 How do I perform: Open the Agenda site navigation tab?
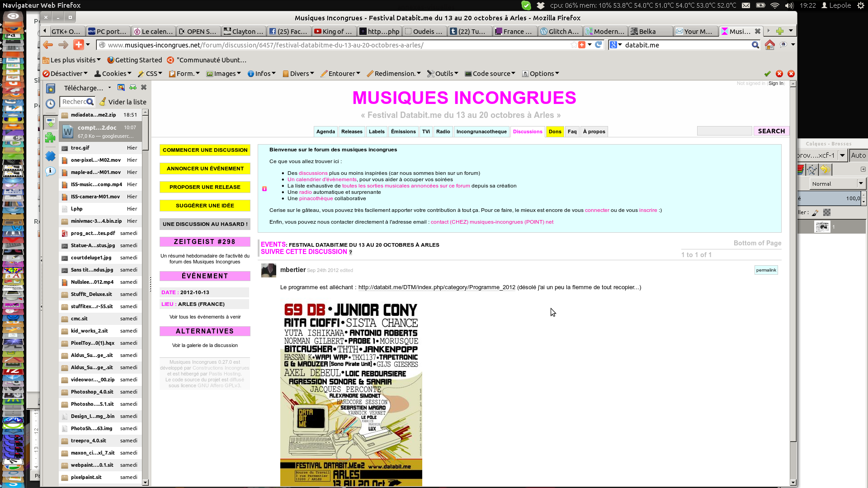[325, 131]
